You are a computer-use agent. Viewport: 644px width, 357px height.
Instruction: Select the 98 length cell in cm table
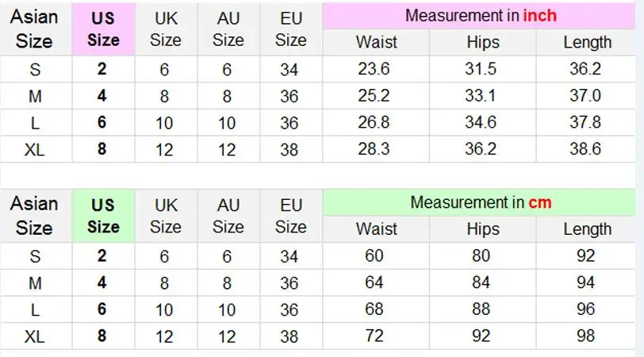tap(585, 336)
